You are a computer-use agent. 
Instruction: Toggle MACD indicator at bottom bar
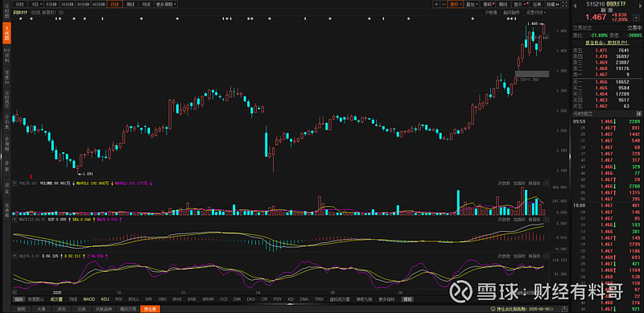coord(89,299)
